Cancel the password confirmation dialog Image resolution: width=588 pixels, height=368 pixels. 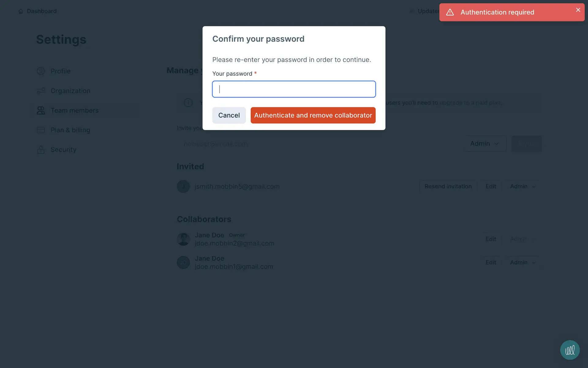click(229, 115)
